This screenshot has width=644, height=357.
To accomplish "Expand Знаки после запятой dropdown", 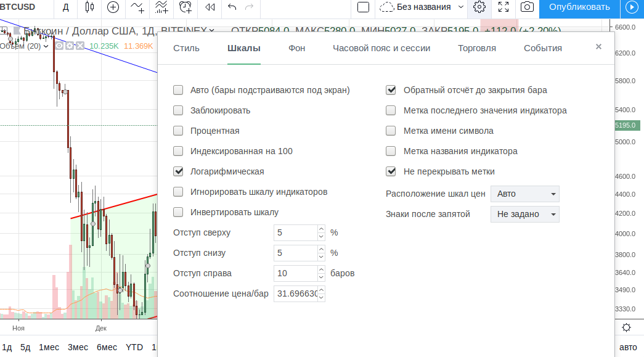I will [525, 214].
